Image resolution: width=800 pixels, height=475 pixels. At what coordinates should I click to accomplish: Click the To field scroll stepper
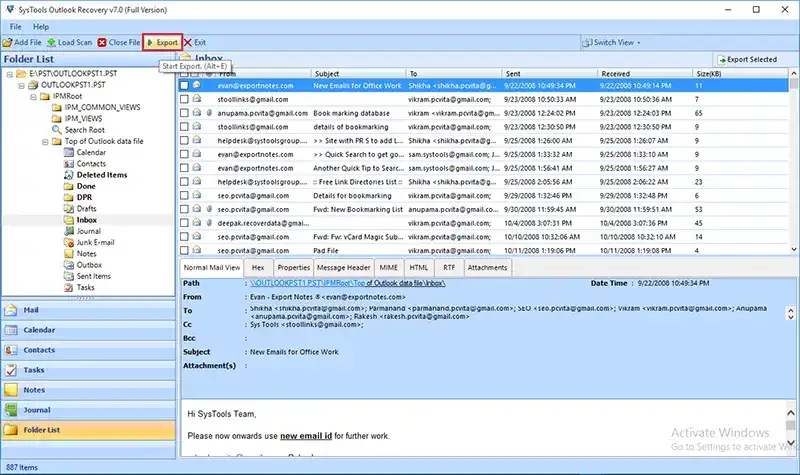(791, 313)
